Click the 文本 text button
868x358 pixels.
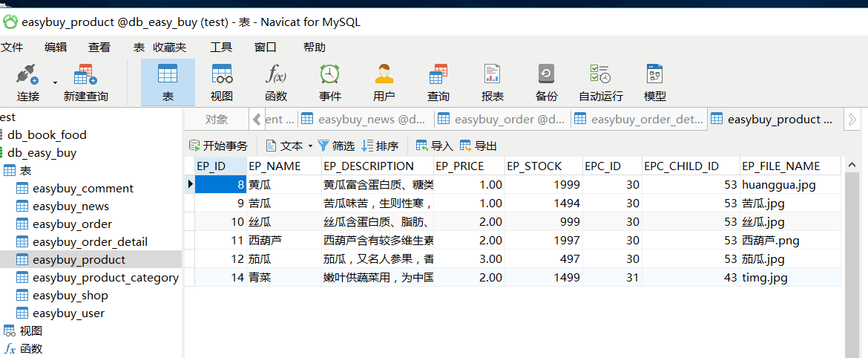click(x=285, y=146)
